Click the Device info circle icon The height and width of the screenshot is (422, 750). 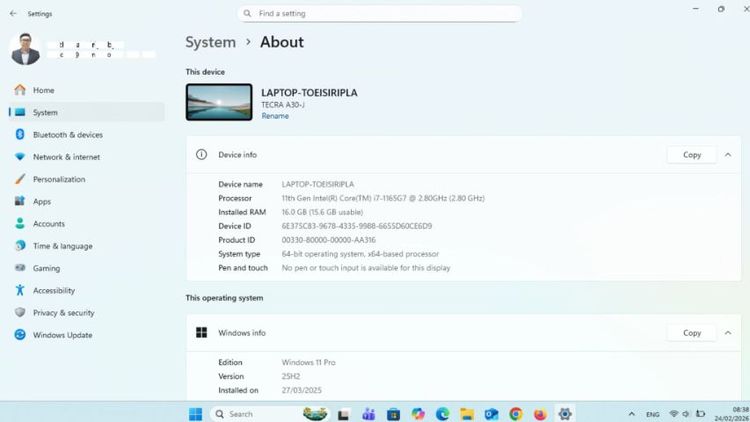pos(201,154)
